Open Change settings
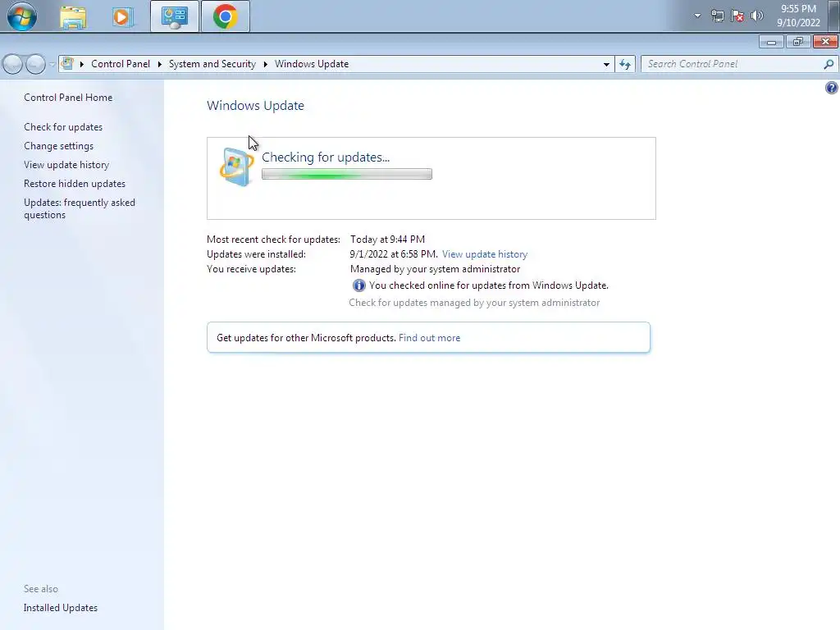Screen dimensions: 840x630 pyautogui.click(x=58, y=146)
